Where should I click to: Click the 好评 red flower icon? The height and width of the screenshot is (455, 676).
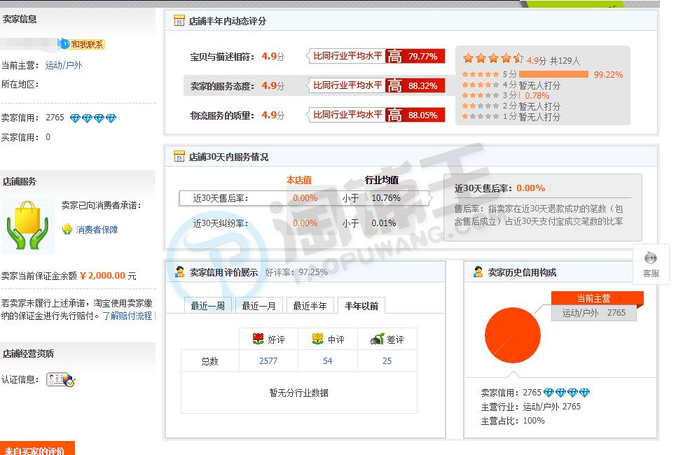tap(257, 339)
